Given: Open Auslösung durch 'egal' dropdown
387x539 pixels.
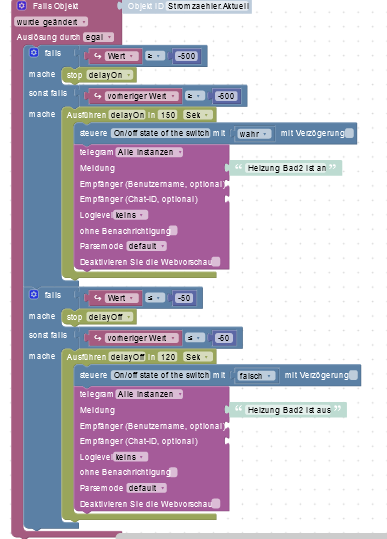Looking at the screenshot, I should pos(98,37).
